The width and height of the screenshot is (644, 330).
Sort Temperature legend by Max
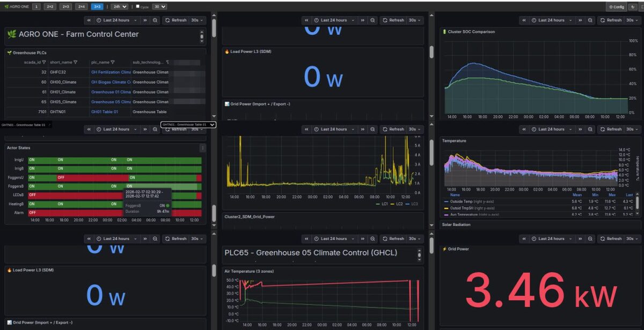[612, 195]
